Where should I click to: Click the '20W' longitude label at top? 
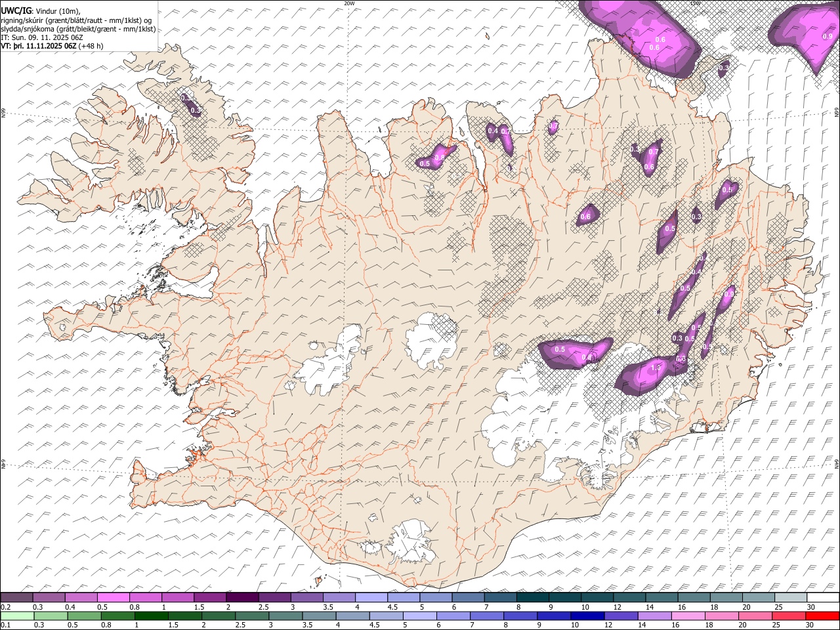click(x=349, y=3)
